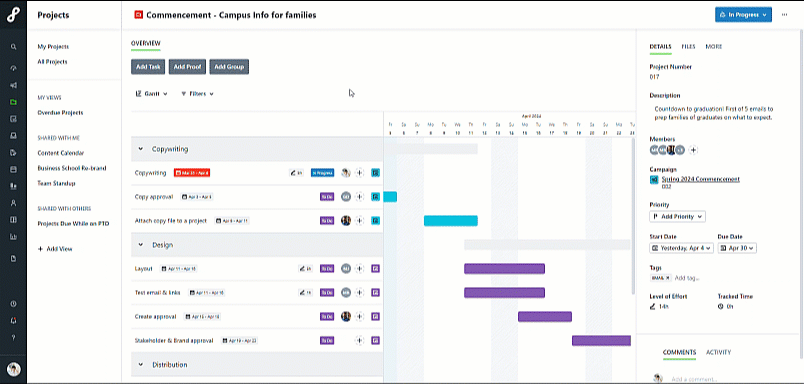Open the purple task-type icon on the Test email & links row
The width and height of the screenshot is (804, 384).
tap(375, 292)
